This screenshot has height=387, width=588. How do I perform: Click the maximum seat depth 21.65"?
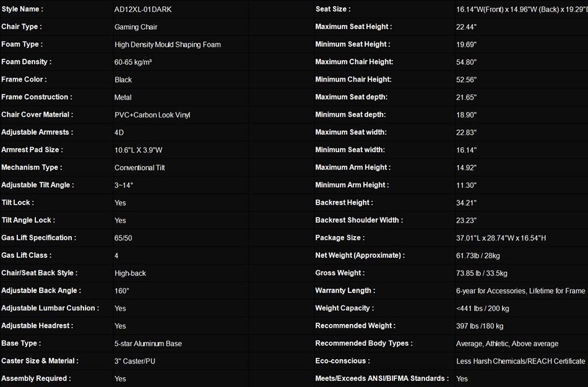click(466, 98)
